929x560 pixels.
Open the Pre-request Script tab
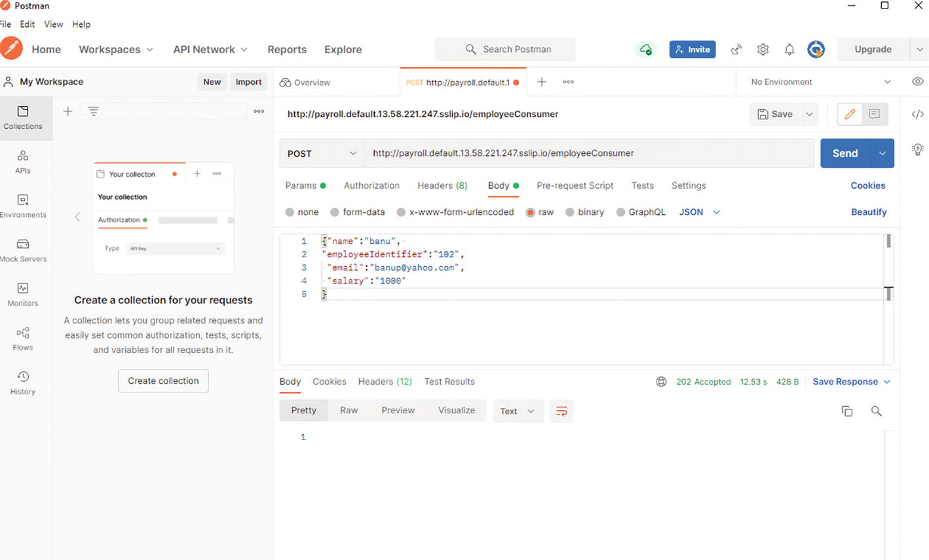pyautogui.click(x=575, y=185)
